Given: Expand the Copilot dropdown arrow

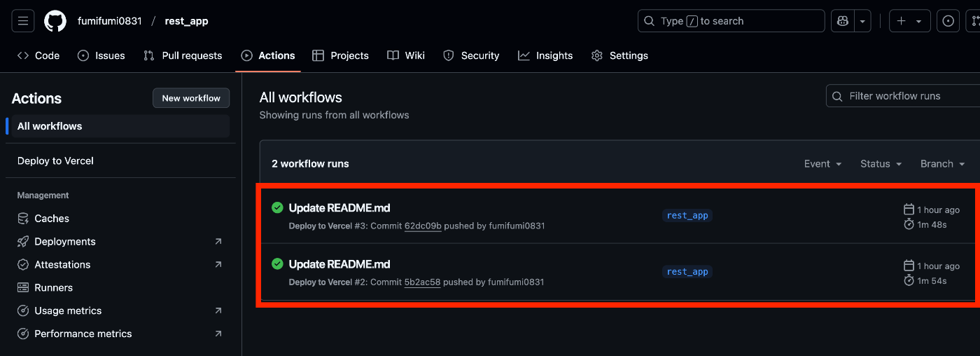Looking at the screenshot, I should click(863, 21).
